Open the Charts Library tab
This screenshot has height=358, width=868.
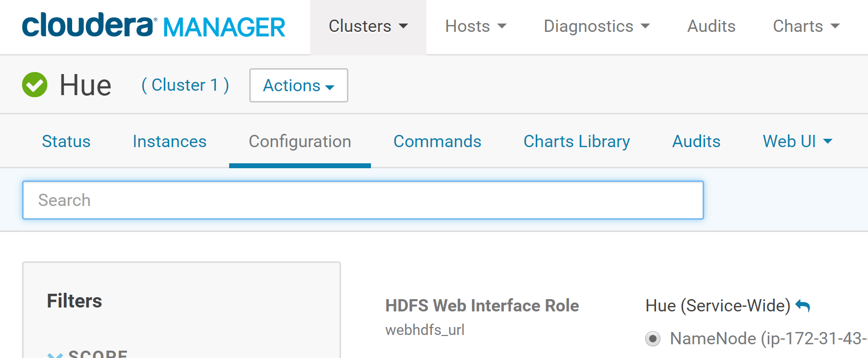point(577,142)
